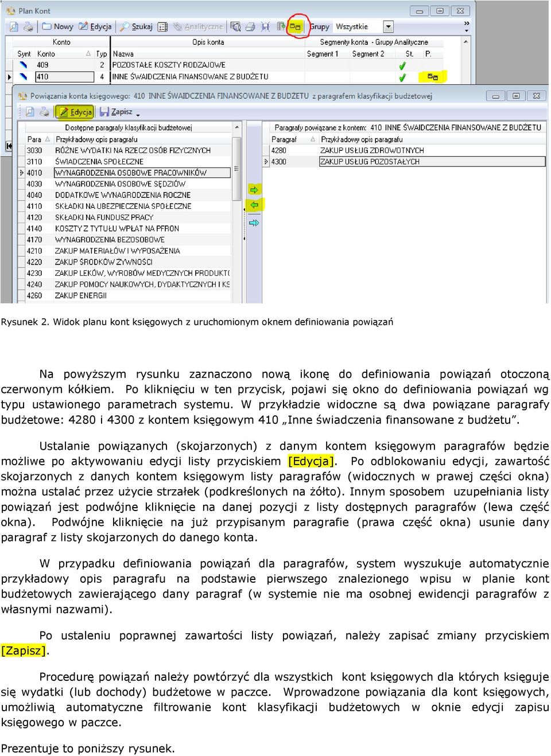Enable editing with Powiązania Edycja button
This screenshot has height=756, width=551.
(75, 112)
